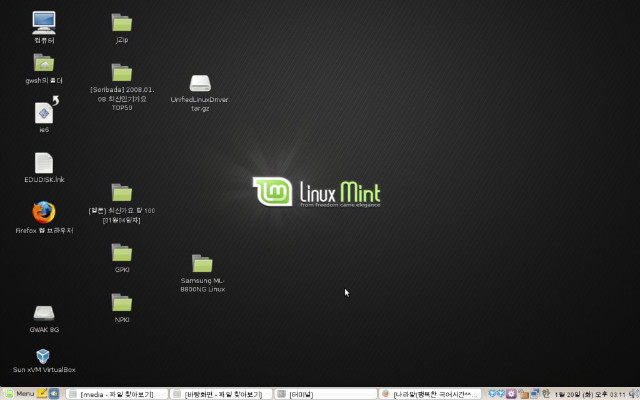The image size is (640, 400).
Task: Open the volume control speaker icon
Action: tap(634, 394)
